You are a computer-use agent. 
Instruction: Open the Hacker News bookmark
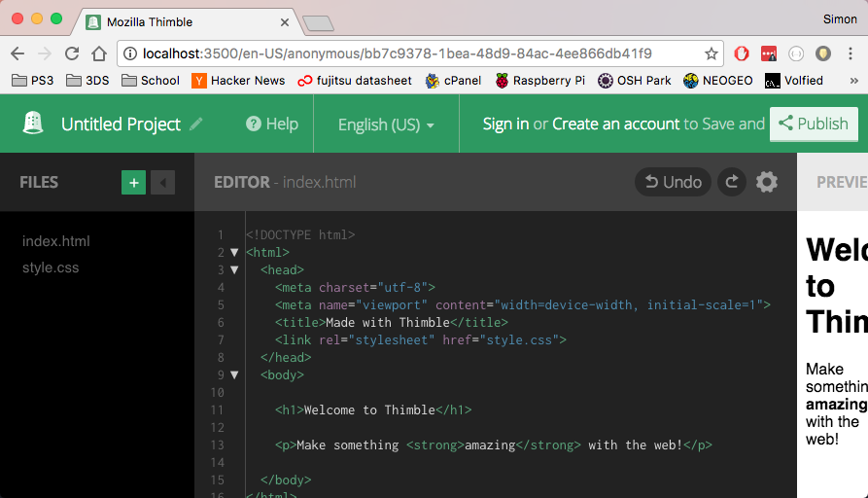coord(238,81)
